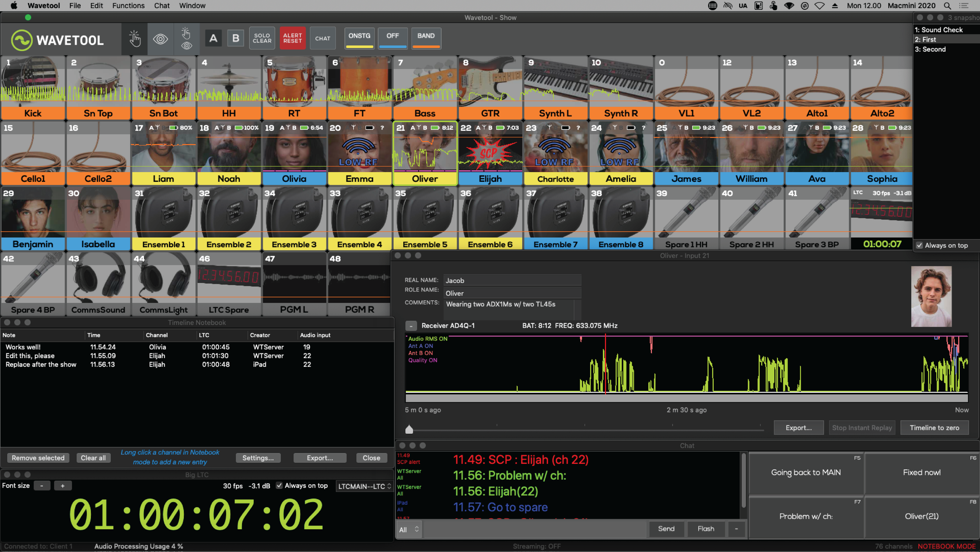The width and height of the screenshot is (980, 552).
Task: Select the Bass guitar channel tile
Action: [x=425, y=88]
